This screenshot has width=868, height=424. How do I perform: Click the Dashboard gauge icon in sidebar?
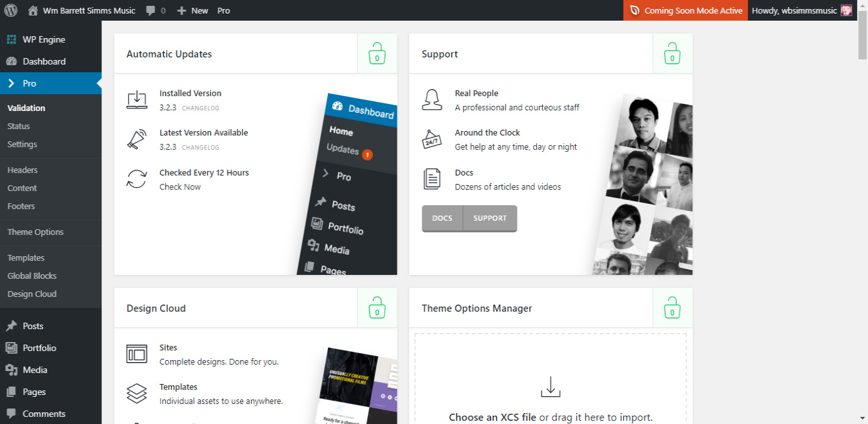[12, 61]
